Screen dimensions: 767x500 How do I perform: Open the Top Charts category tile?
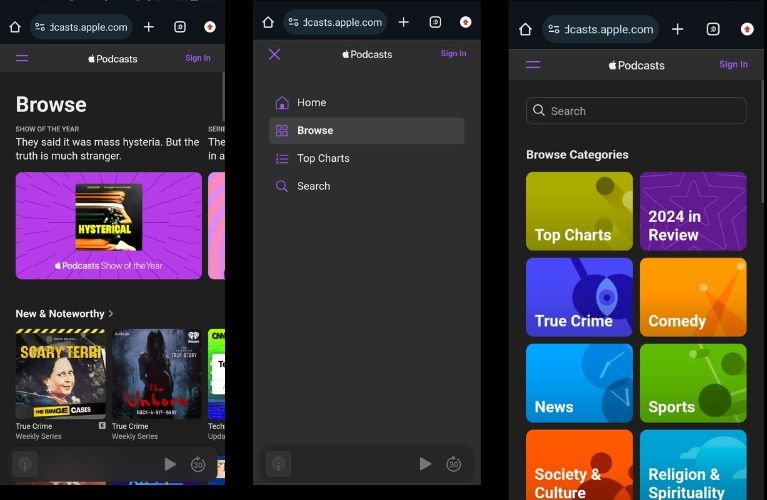click(x=579, y=211)
